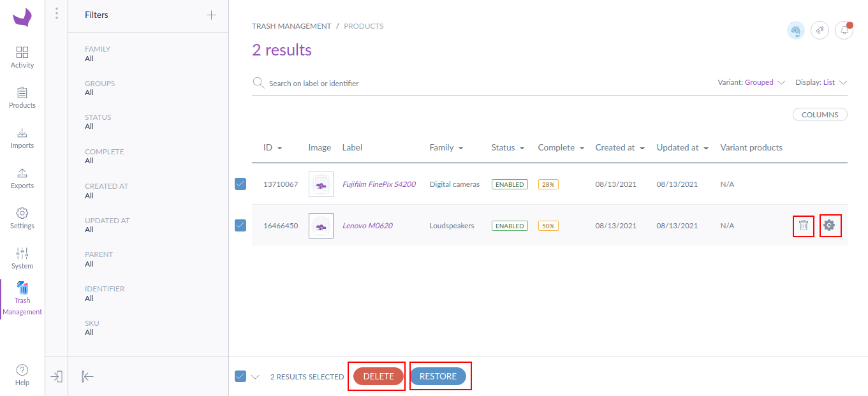This screenshot has width=868, height=396.
Task: Click ID 13710067 cell
Action: pos(281,184)
